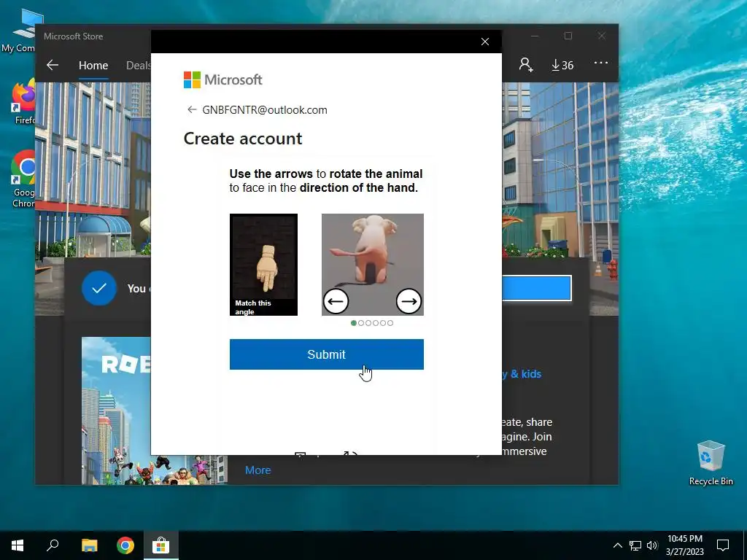The width and height of the screenshot is (747, 560).
Task: Go back in Microsoft Store window
Action: pos(53,65)
